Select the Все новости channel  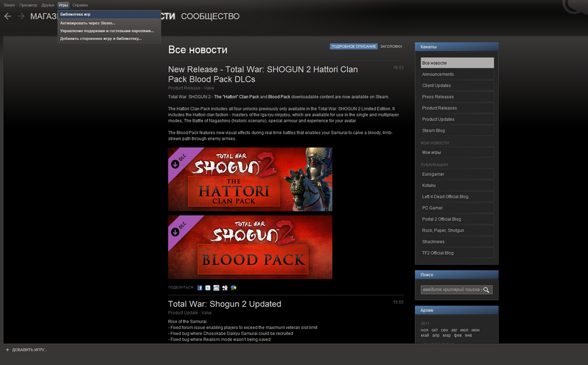click(x=457, y=63)
